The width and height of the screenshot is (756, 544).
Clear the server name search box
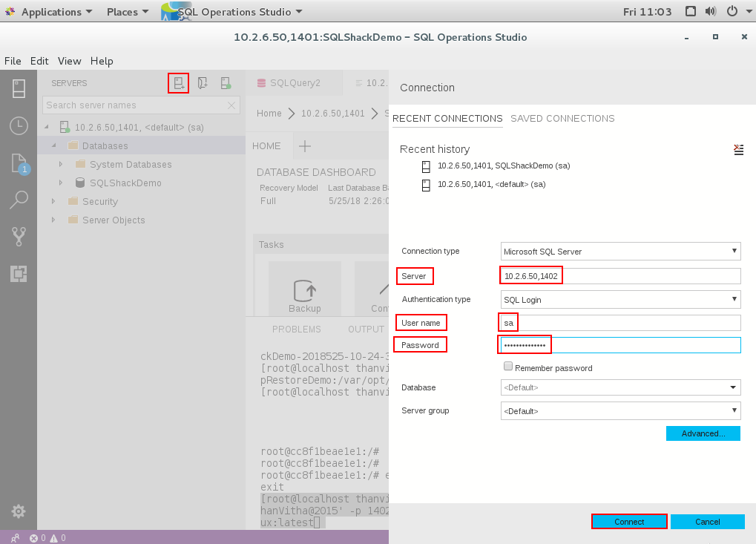231,105
